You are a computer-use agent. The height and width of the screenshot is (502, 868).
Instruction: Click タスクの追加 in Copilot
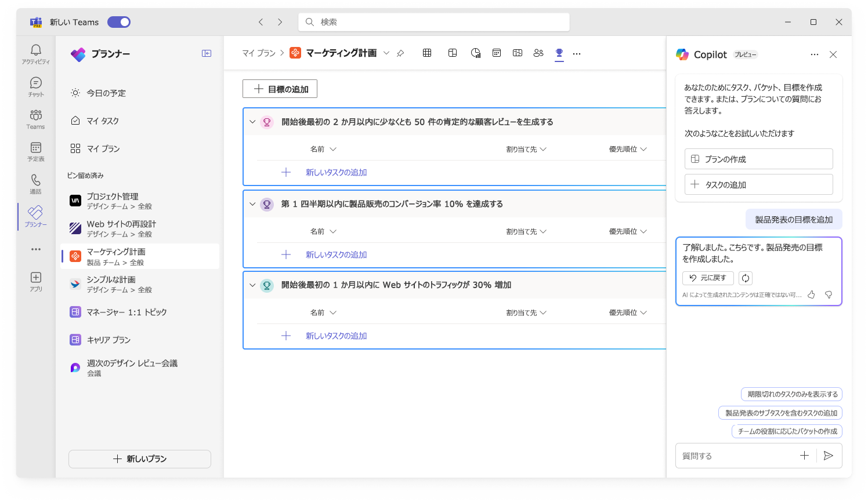758,184
